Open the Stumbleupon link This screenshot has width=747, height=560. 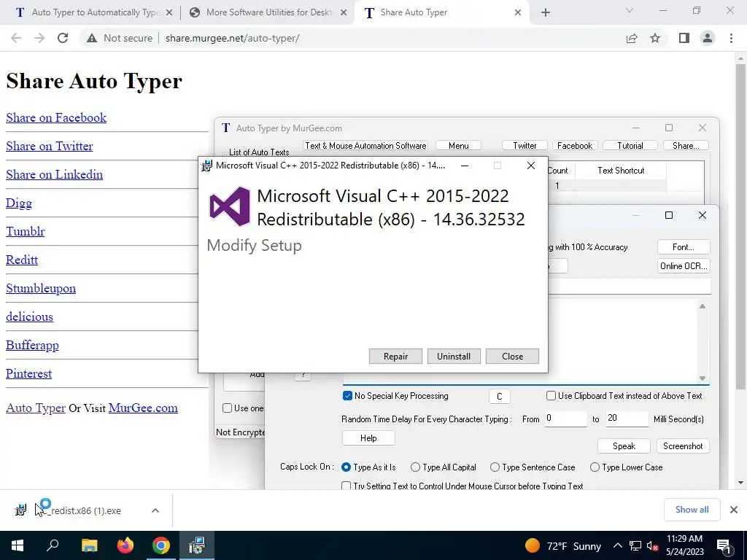(41, 289)
